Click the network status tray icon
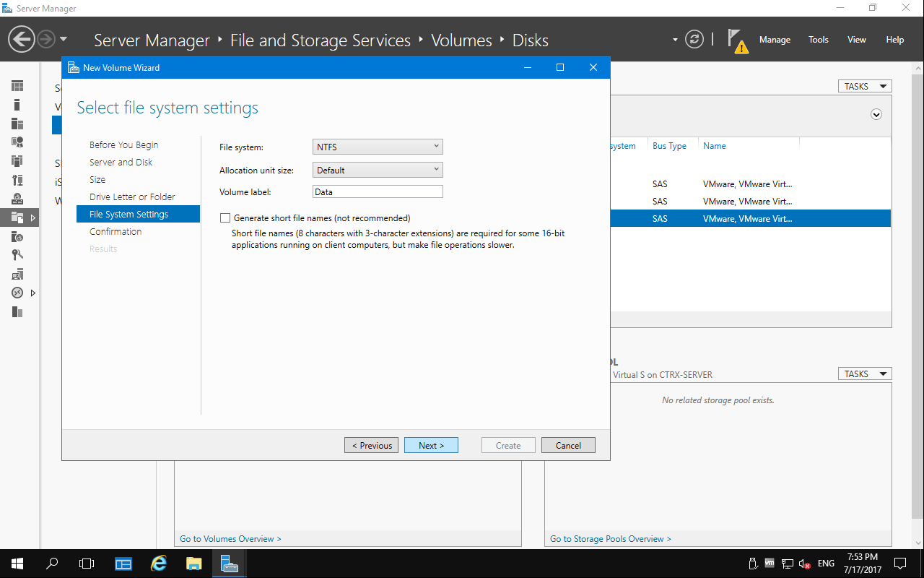Screen dimensions: 924x578 (x=788, y=564)
